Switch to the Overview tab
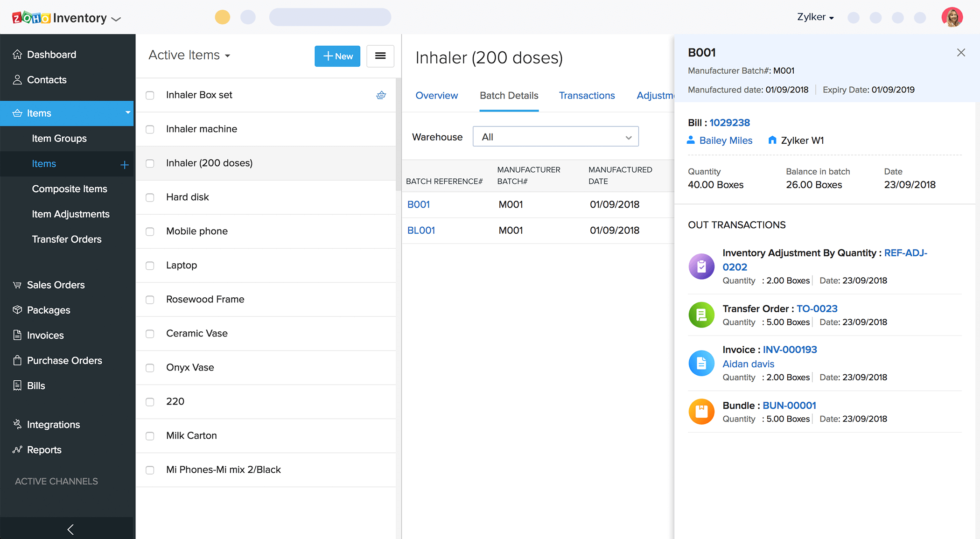The width and height of the screenshot is (980, 539). [437, 95]
